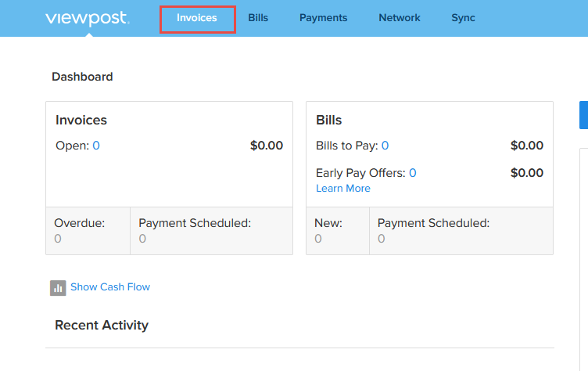Click the blue button at right edge
Viewport: 588px width, 371px height.
click(583, 115)
